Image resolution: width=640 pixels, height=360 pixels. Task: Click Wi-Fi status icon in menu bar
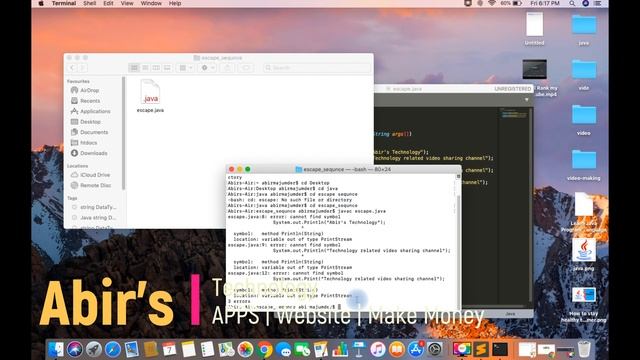(492, 3)
